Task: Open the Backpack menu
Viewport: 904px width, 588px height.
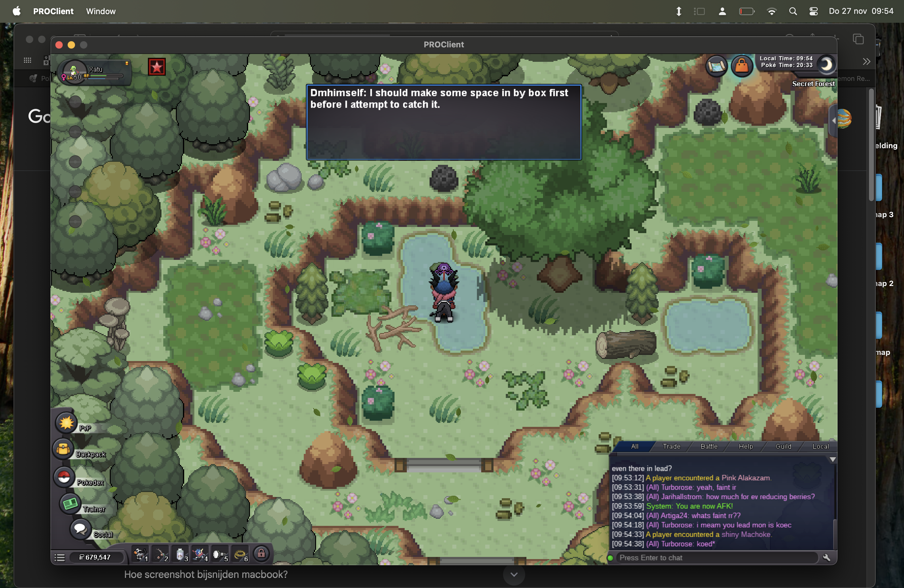Action: [63, 450]
